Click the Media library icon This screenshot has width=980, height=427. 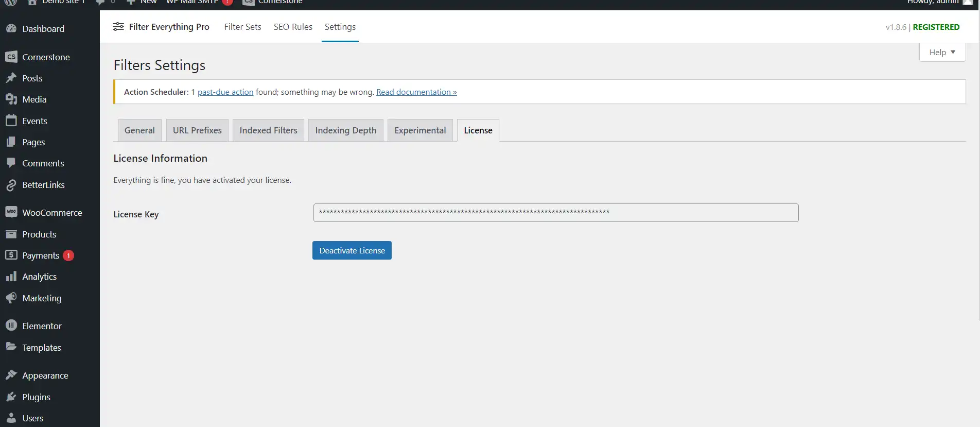[x=11, y=99]
